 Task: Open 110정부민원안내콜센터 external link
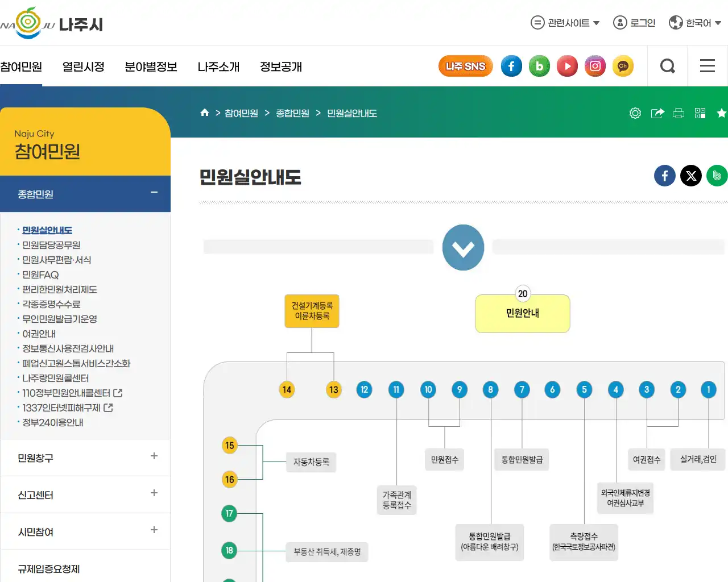pos(72,393)
